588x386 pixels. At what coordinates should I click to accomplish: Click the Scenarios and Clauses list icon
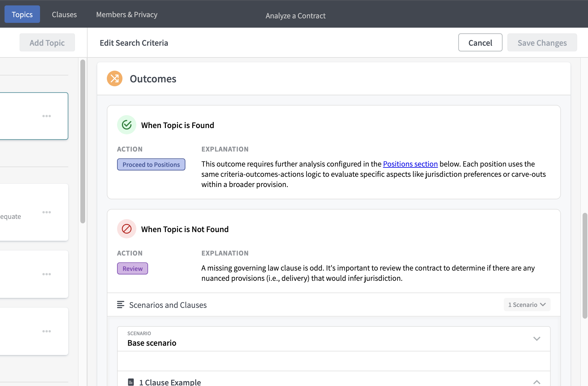pos(121,305)
